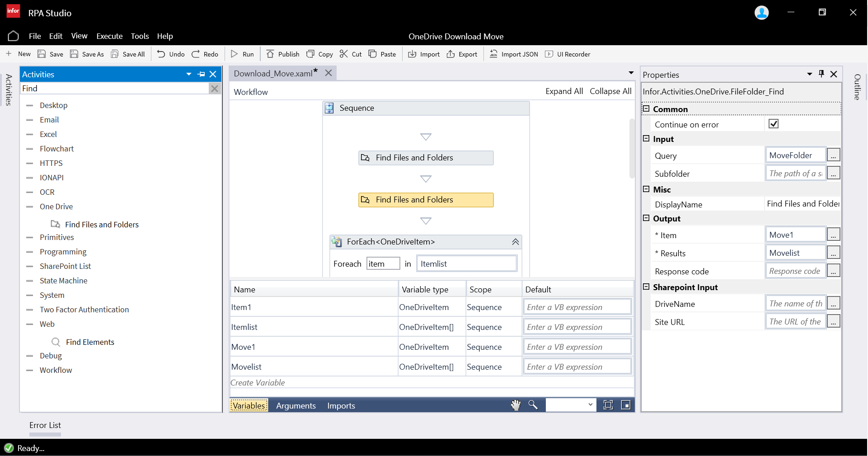This screenshot has height=456, width=868.
Task: Click the Import JSON icon
Action: tap(493, 54)
